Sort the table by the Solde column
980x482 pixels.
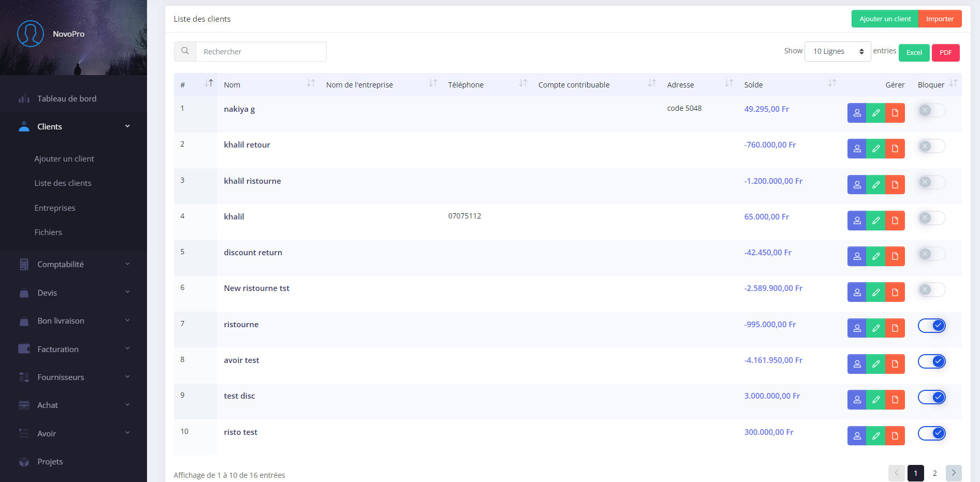[831, 84]
